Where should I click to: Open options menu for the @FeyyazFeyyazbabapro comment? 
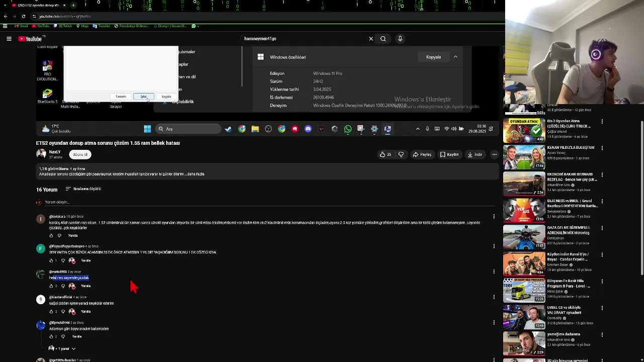pyautogui.click(x=494, y=246)
